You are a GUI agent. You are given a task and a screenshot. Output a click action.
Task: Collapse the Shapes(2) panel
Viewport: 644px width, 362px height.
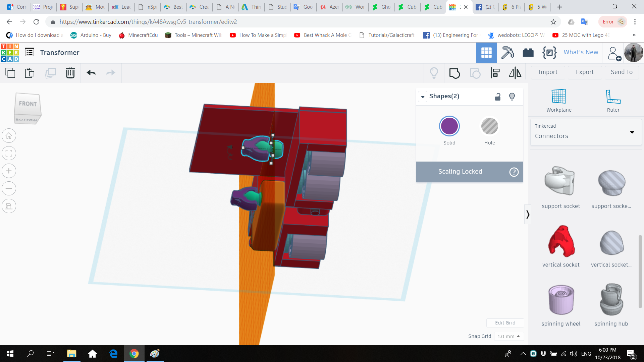(423, 97)
